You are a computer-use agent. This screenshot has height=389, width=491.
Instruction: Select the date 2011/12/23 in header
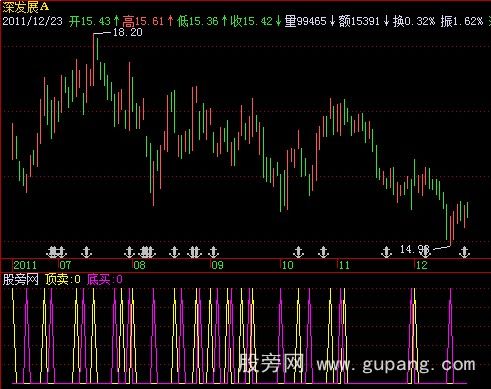pyautogui.click(x=32, y=21)
